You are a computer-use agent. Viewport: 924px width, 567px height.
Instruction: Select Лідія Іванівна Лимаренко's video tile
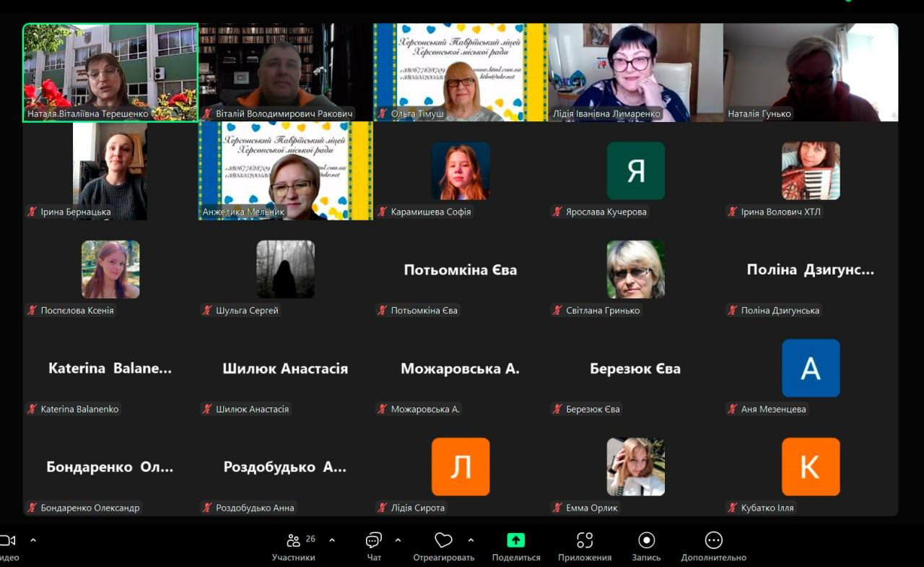(x=635, y=72)
